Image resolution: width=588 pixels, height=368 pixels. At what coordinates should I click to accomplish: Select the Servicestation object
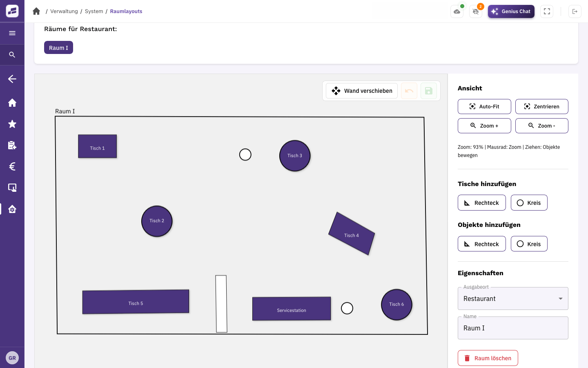[x=292, y=309]
